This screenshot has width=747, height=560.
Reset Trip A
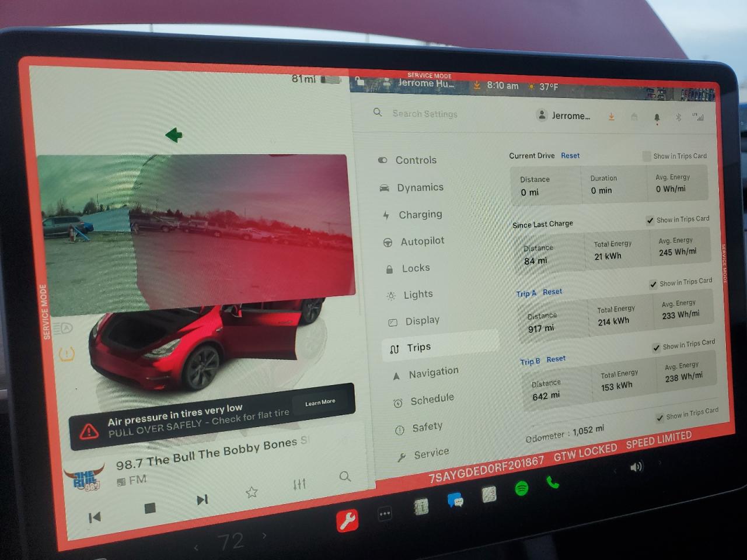pyautogui.click(x=552, y=292)
